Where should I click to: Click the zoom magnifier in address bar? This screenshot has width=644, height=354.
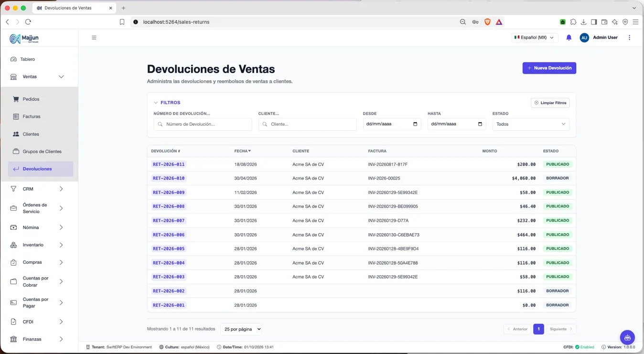pos(462,22)
